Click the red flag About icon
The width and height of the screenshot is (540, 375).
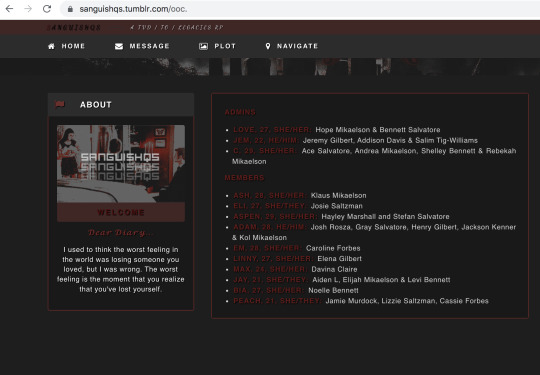click(60, 104)
